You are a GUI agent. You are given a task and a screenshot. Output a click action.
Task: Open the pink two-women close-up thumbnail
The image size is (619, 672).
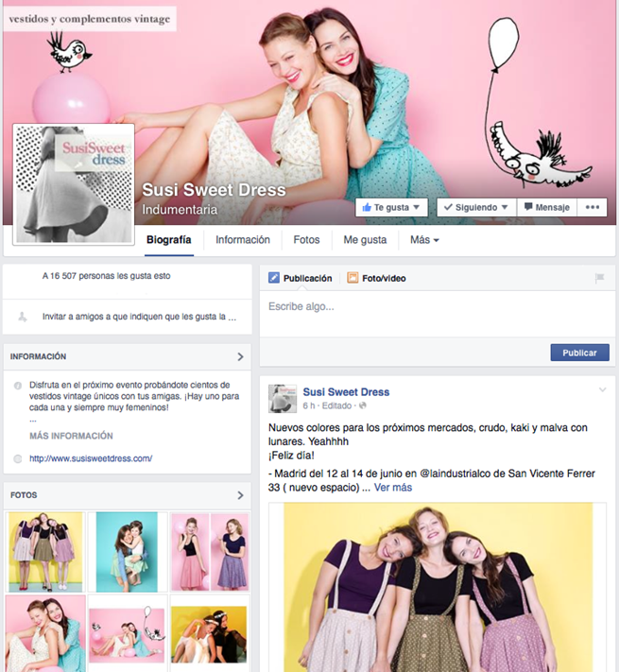coord(45,633)
